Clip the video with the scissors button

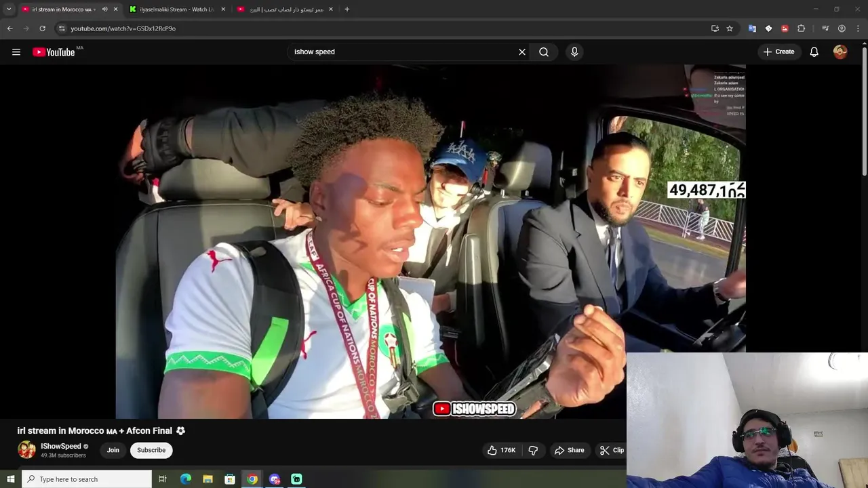pos(612,450)
